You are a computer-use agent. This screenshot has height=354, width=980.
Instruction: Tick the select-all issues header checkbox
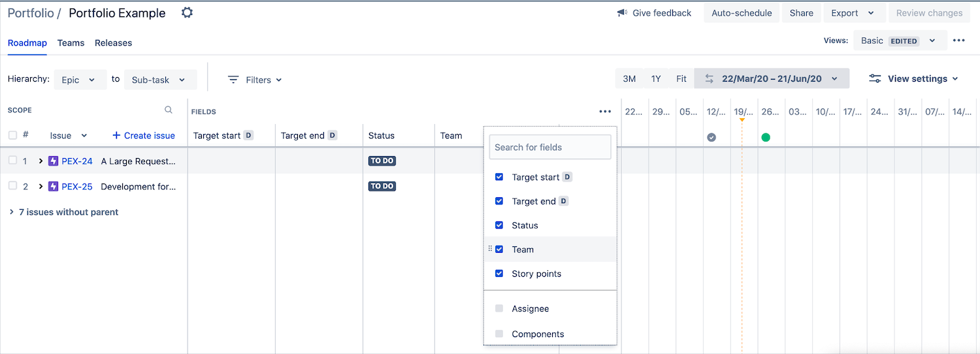(x=12, y=135)
